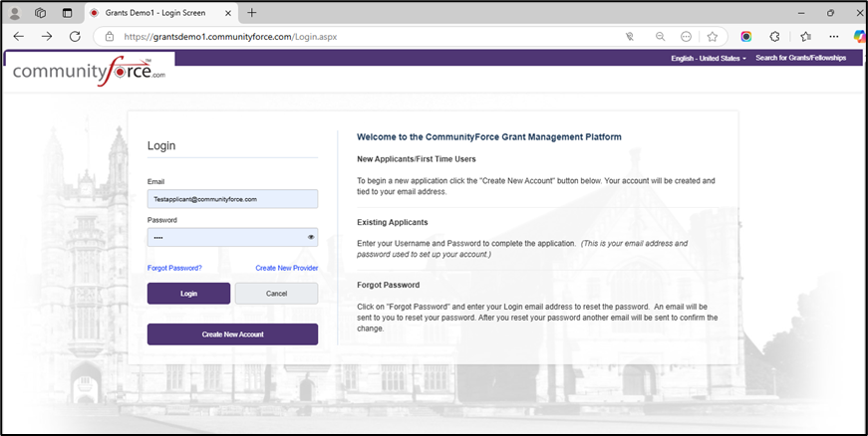Click the Forgot Password instructions heading

pyautogui.click(x=388, y=285)
